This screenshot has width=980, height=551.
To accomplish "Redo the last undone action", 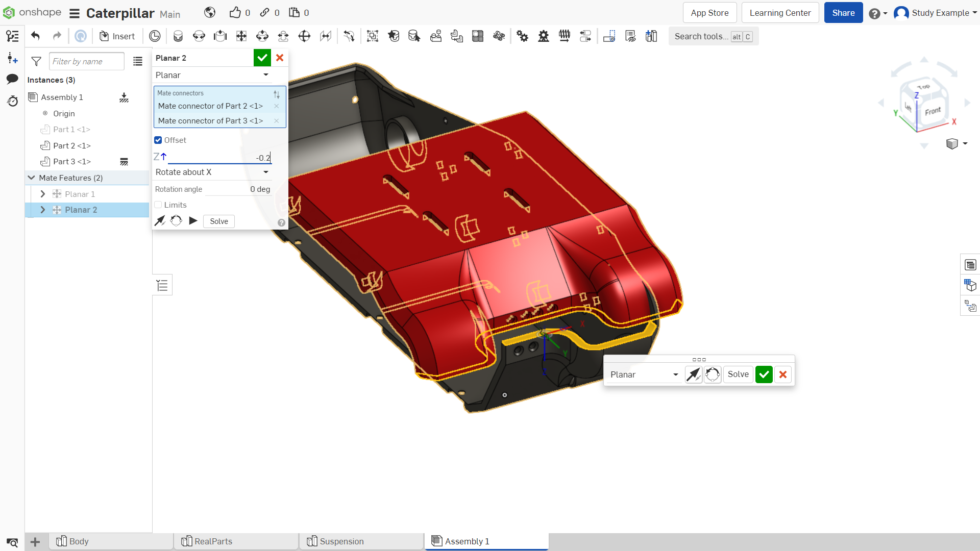I will pyautogui.click(x=57, y=36).
